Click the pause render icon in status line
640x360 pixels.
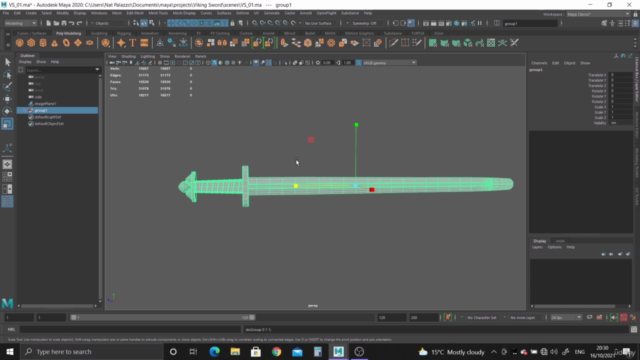(480, 23)
